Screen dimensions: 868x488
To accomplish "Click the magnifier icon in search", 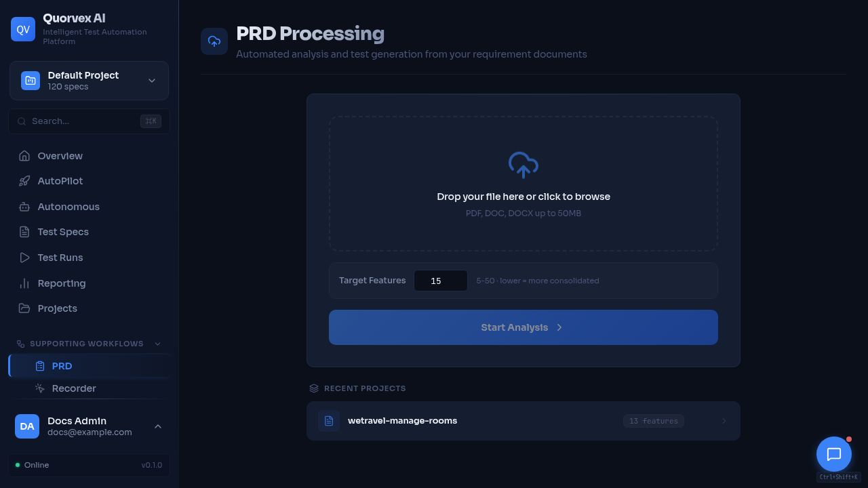I will coord(22,121).
